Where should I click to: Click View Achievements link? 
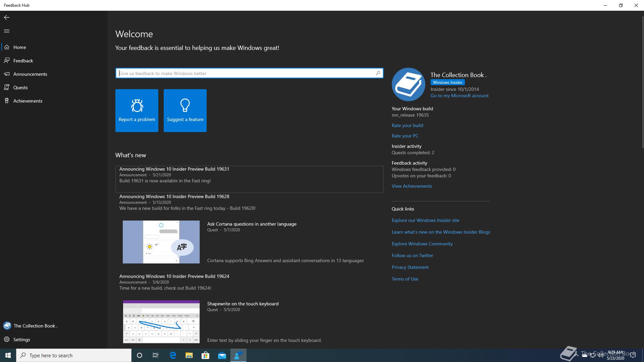pos(412,186)
